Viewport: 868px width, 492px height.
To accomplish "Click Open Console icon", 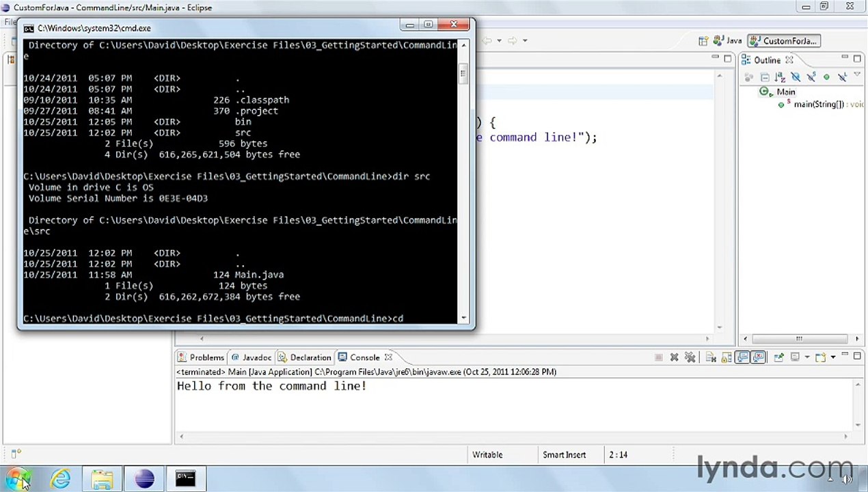I will [820, 357].
